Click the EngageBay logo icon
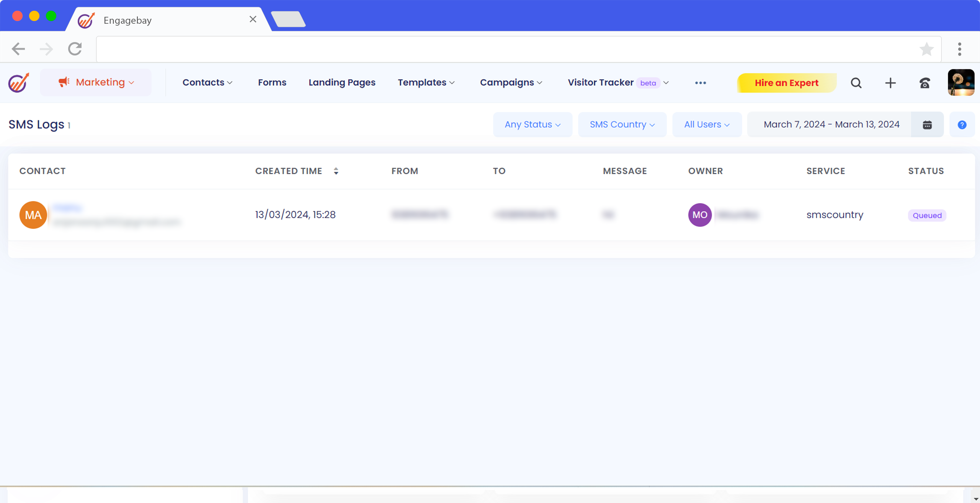The width and height of the screenshot is (980, 503). [19, 83]
